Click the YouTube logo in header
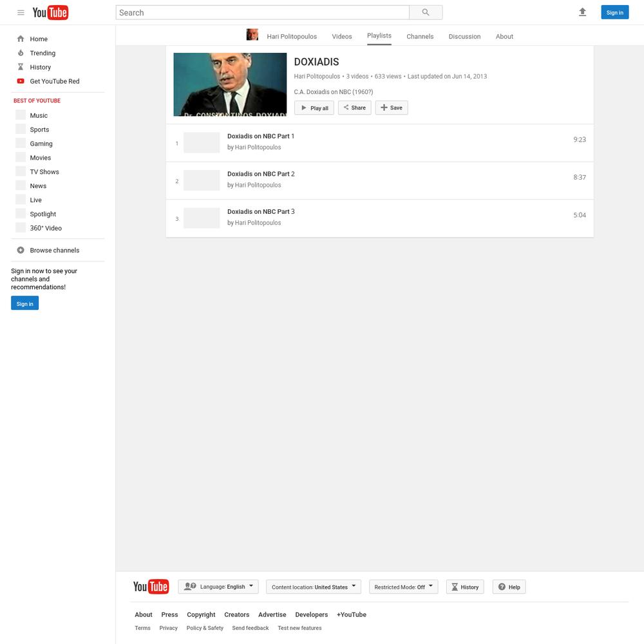This screenshot has height=644, width=644. coord(50,13)
